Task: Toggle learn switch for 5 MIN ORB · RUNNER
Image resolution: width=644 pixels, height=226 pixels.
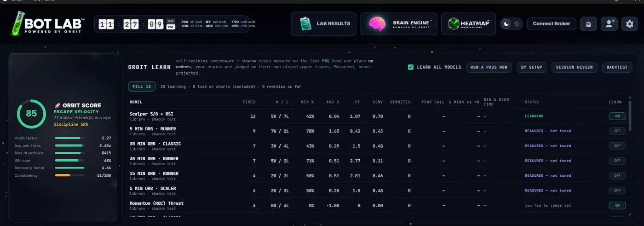Action: 617,131
